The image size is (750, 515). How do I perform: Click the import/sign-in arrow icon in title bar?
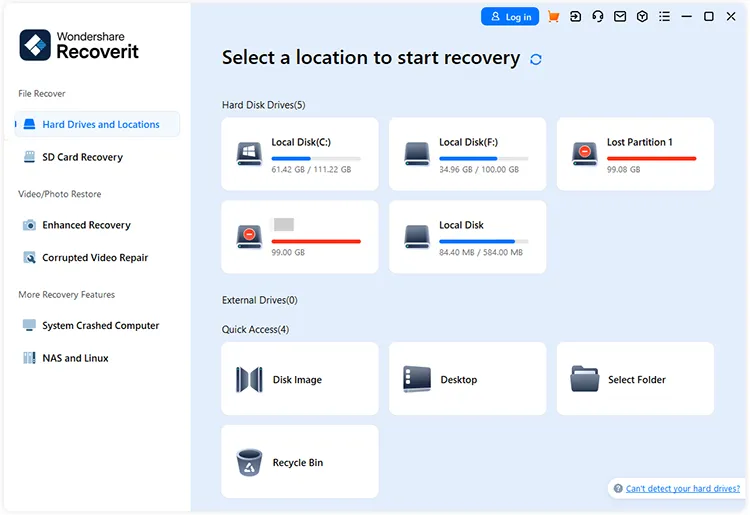coord(575,17)
